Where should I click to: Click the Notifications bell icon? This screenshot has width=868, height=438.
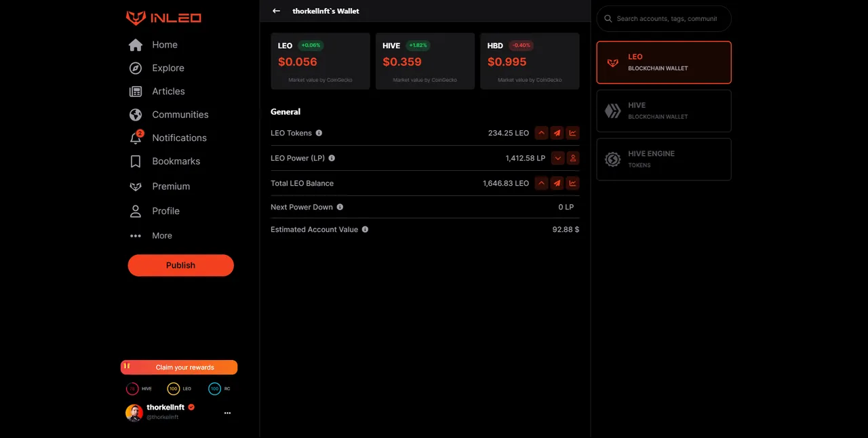tap(136, 138)
